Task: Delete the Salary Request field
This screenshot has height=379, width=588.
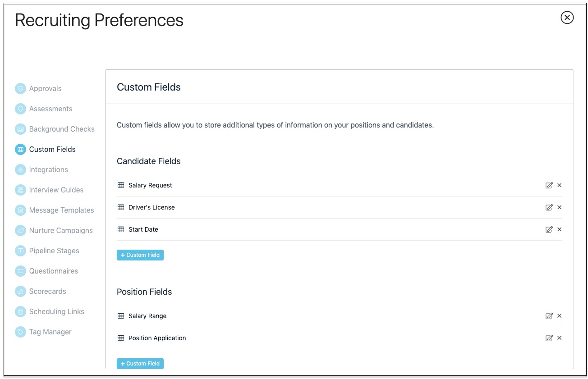Action: point(560,185)
